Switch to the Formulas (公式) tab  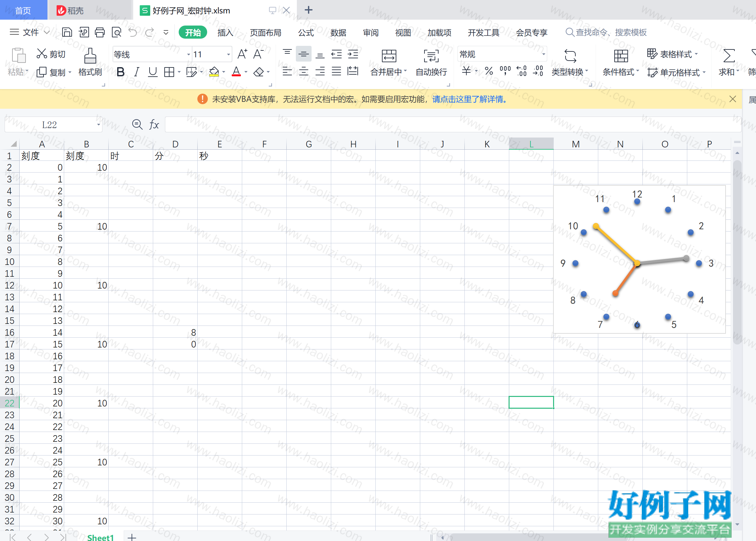(x=306, y=32)
